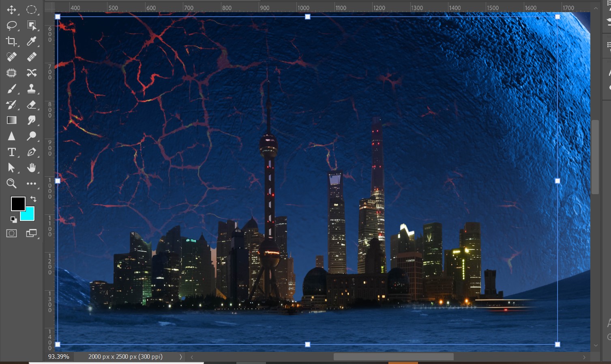Click the vertical scrollbar thumb
Screen dimensions: 611x364
(595, 157)
